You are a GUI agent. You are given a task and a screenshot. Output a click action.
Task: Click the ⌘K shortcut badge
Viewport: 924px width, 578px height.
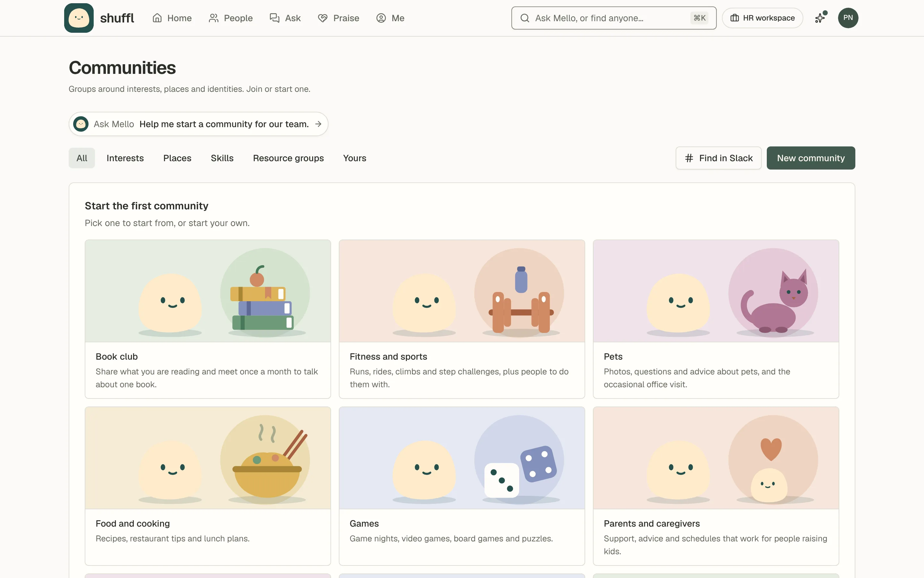(x=699, y=18)
